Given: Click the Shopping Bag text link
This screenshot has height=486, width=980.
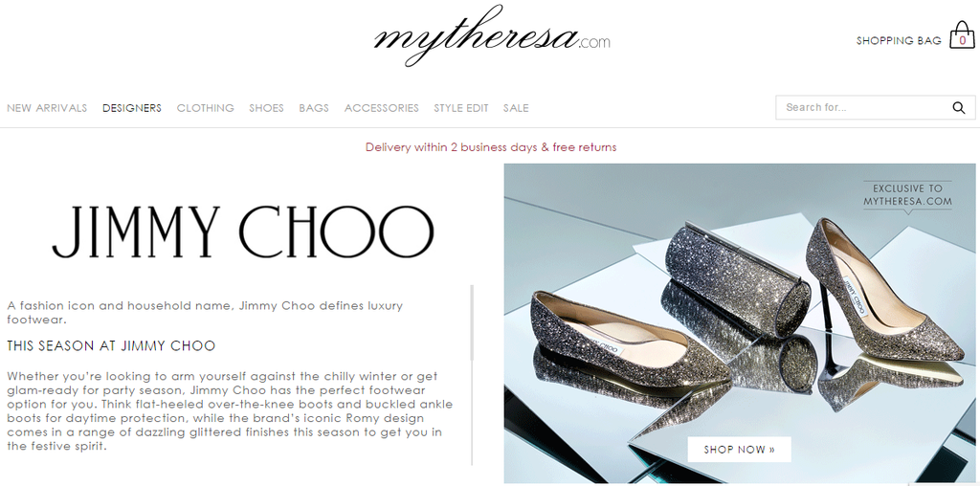Looking at the screenshot, I should (x=899, y=40).
